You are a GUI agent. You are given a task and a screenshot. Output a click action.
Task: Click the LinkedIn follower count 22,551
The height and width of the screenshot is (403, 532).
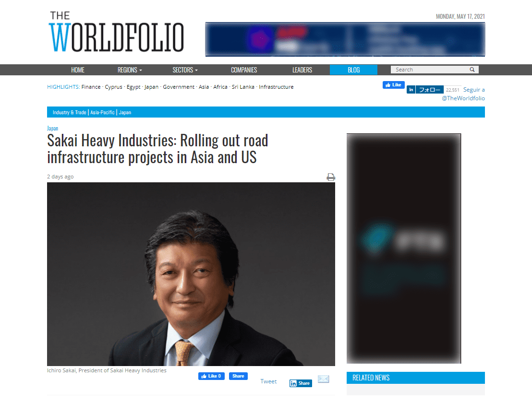tap(453, 90)
